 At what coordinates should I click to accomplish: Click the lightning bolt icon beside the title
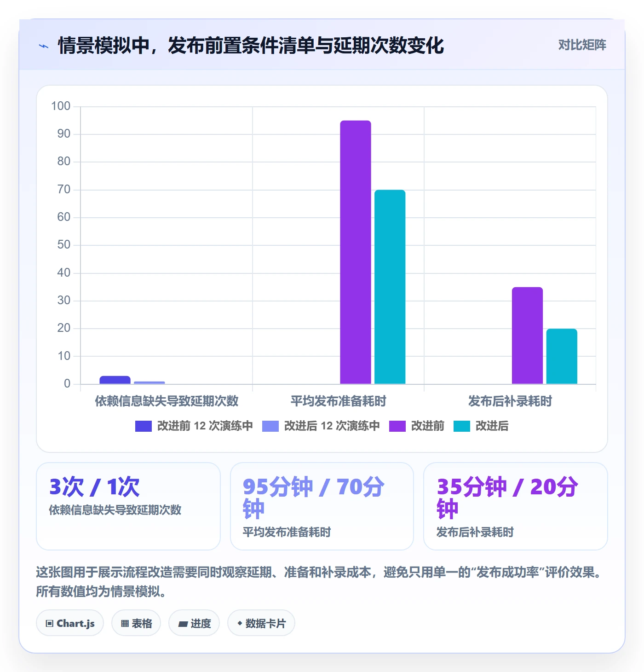pyautogui.click(x=44, y=46)
